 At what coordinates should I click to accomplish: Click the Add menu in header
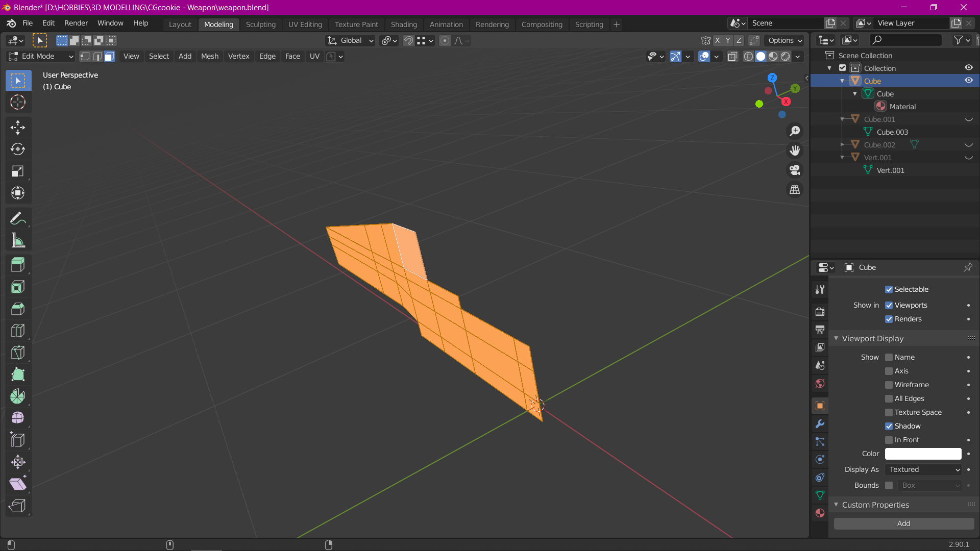point(185,56)
